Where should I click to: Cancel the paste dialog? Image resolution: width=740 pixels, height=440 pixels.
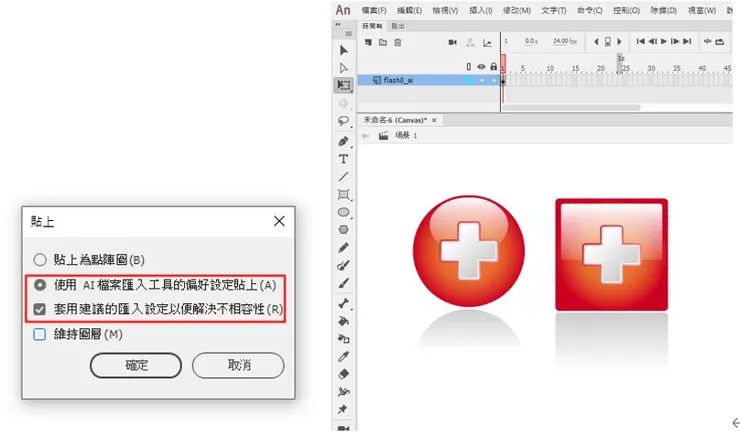tap(238, 365)
